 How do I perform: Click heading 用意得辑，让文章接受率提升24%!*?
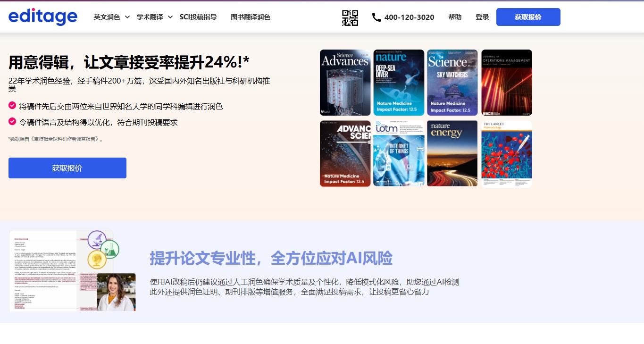pyautogui.click(x=129, y=62)
